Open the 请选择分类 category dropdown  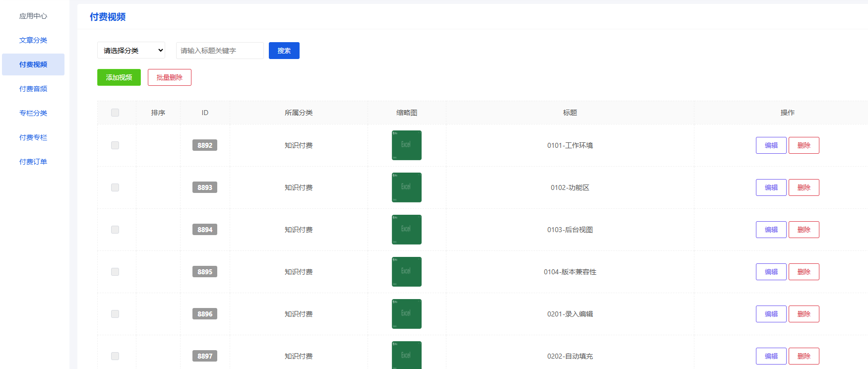[x=131, y=51]
